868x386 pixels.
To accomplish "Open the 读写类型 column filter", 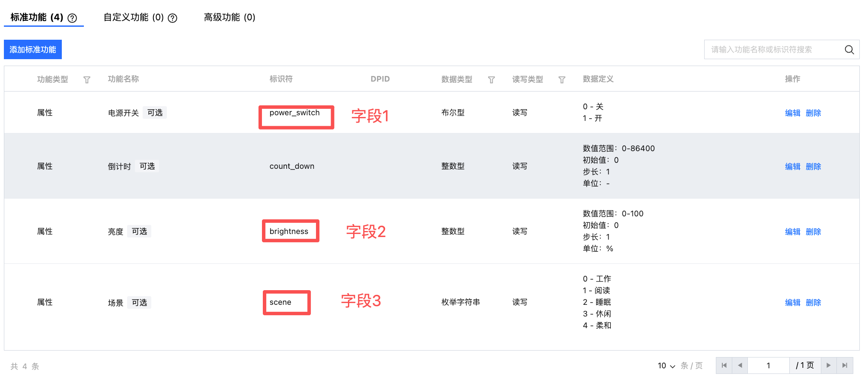I will coord(562,80).
